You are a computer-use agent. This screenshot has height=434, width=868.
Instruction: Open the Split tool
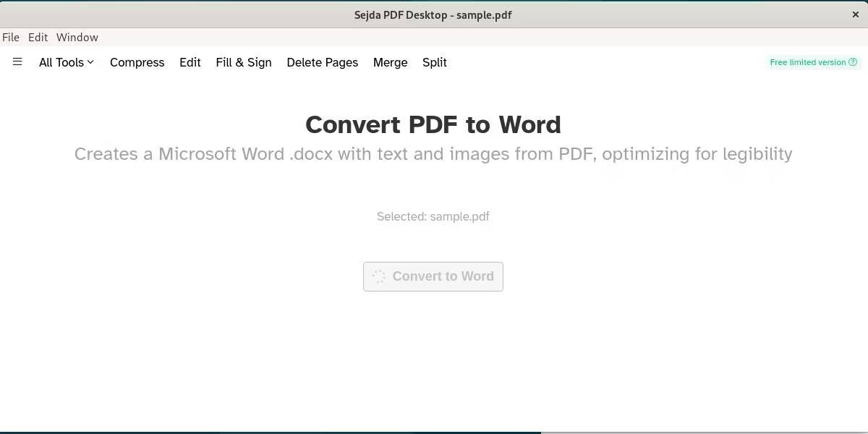435,62
